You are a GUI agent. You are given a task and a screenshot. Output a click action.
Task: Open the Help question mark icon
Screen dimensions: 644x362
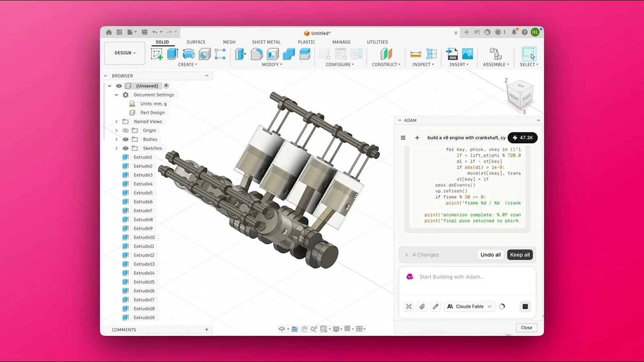(x=524, y=32)
